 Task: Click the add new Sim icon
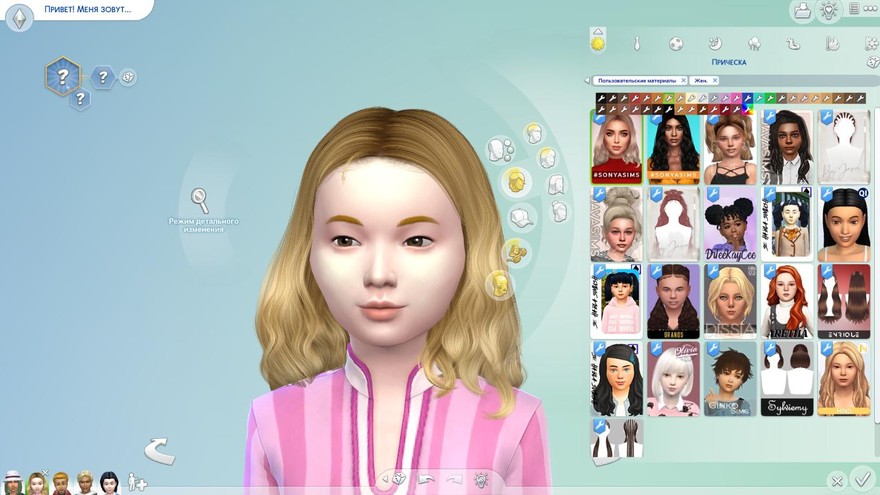coord(138,483)
